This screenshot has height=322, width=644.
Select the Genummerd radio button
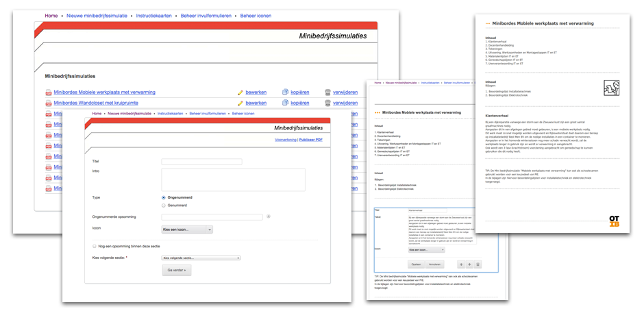[x=164, y=205]
